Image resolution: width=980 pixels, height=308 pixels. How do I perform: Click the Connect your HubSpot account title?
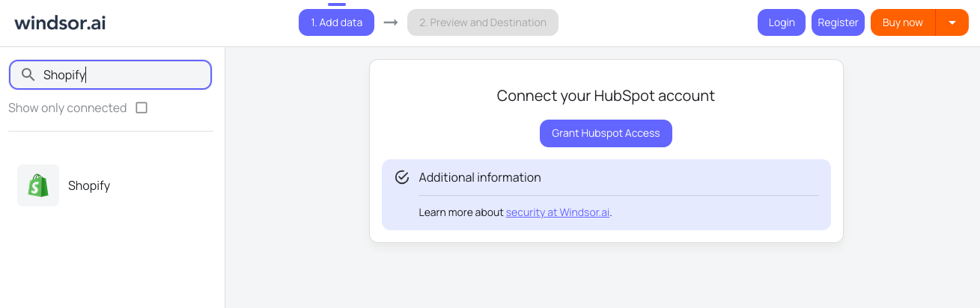tap(606, 96)
